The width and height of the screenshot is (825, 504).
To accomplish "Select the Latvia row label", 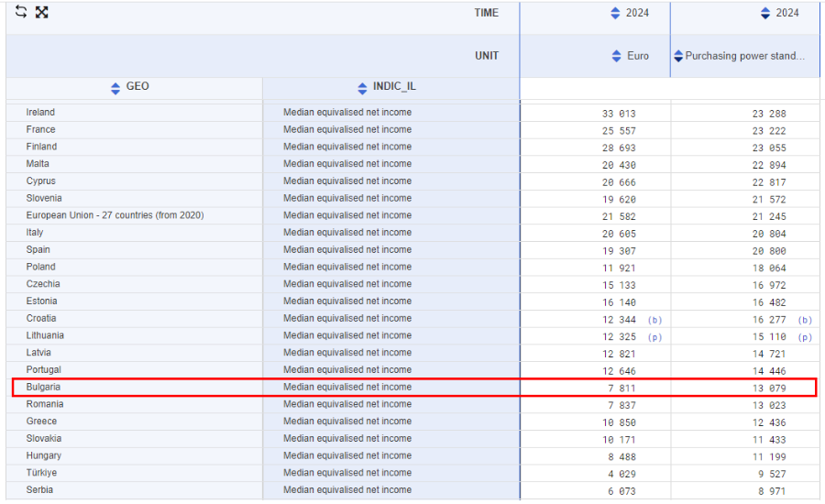I will (38, 353).
